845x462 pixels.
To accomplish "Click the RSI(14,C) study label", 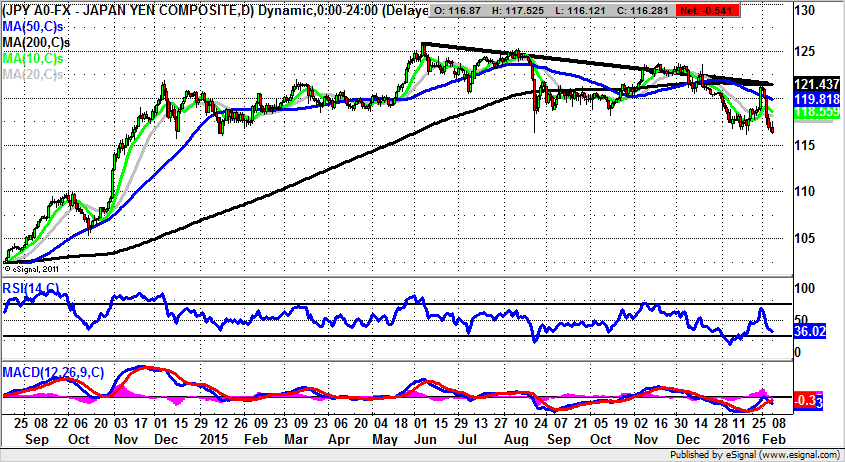I will tap(31, 290).
